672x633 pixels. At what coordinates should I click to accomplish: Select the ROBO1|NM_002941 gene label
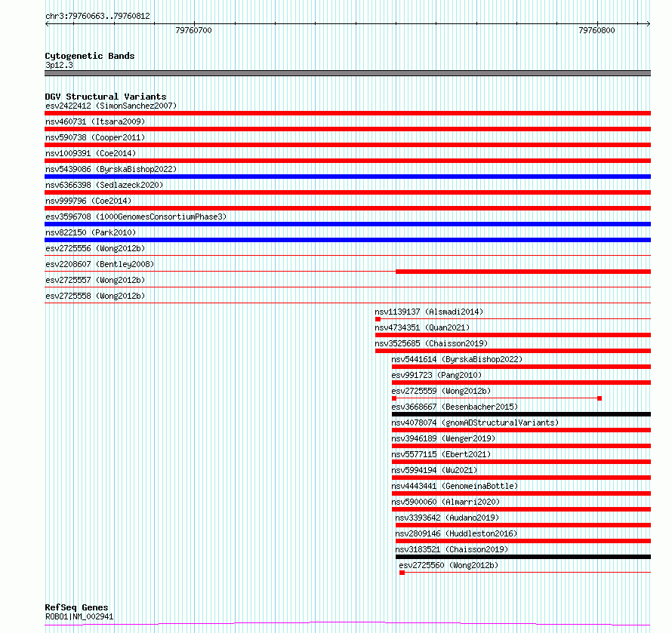pyautogui.click(x=79, y=616)
